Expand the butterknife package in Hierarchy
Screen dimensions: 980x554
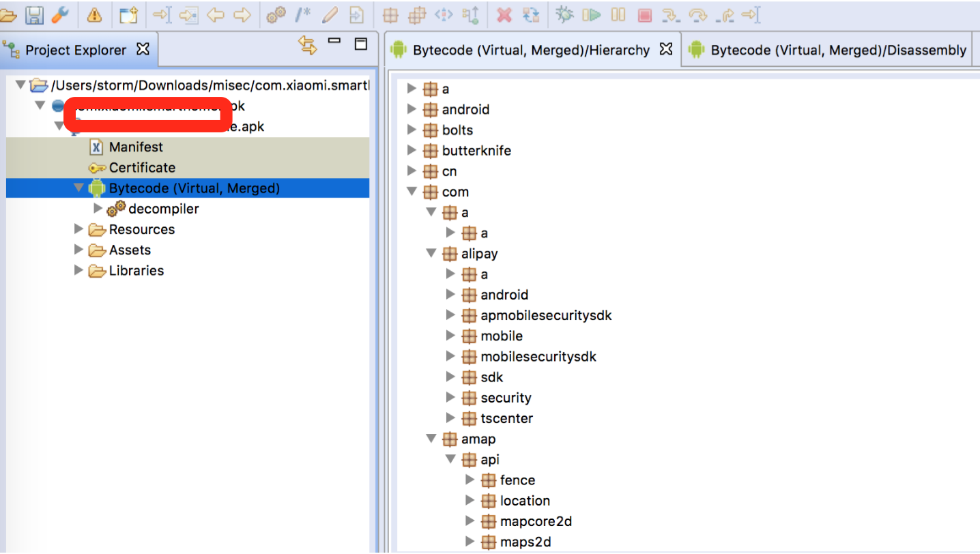click(412, 150)
